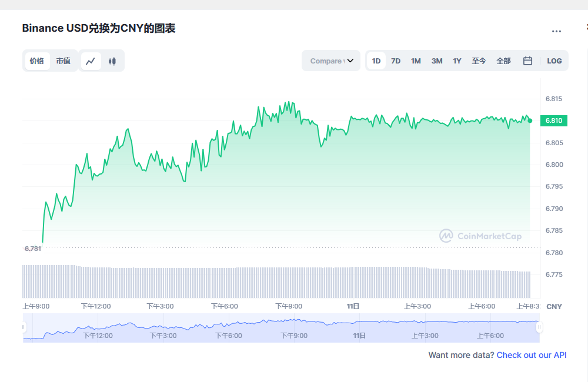Click 下午6:00 inside the range navigator

(x=229, y=336)
